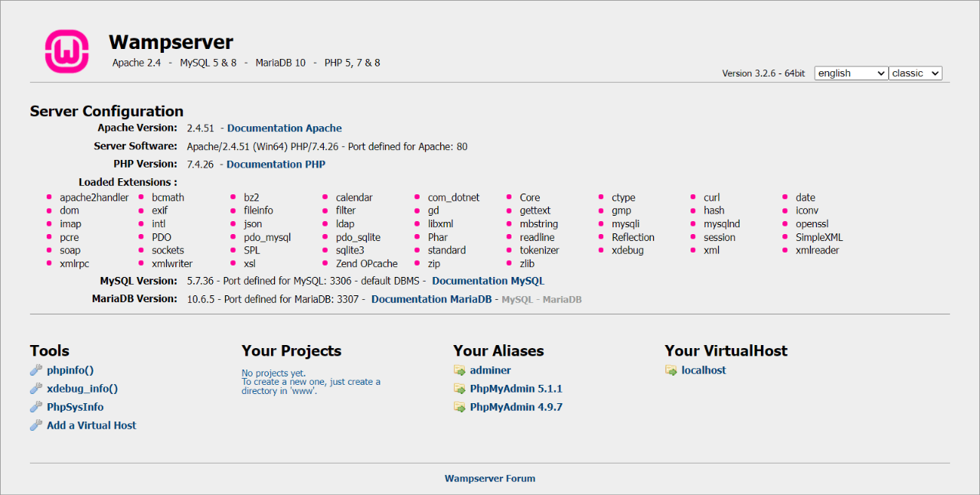Click the mbstring extension entry
This screenshot has width=980, height=495.
539,224
